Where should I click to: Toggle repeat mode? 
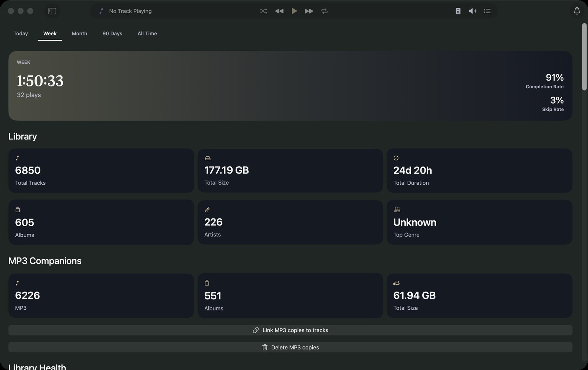pos(324,11)
